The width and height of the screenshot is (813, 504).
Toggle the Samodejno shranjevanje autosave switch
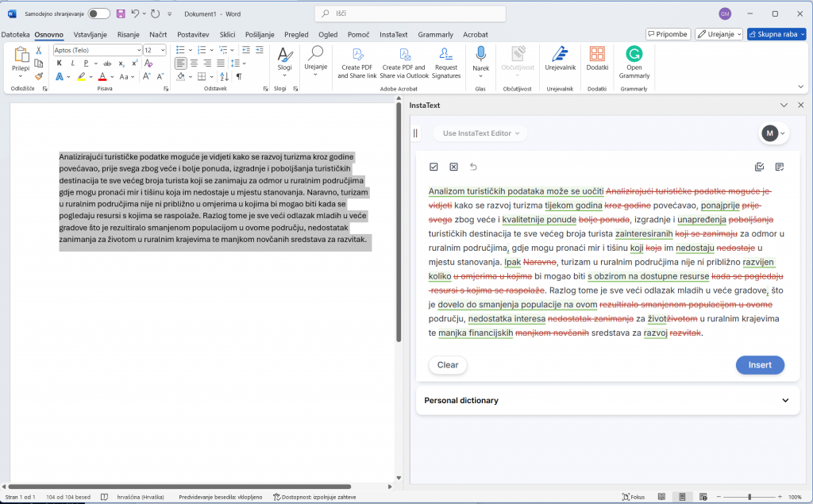pos(98,13)
